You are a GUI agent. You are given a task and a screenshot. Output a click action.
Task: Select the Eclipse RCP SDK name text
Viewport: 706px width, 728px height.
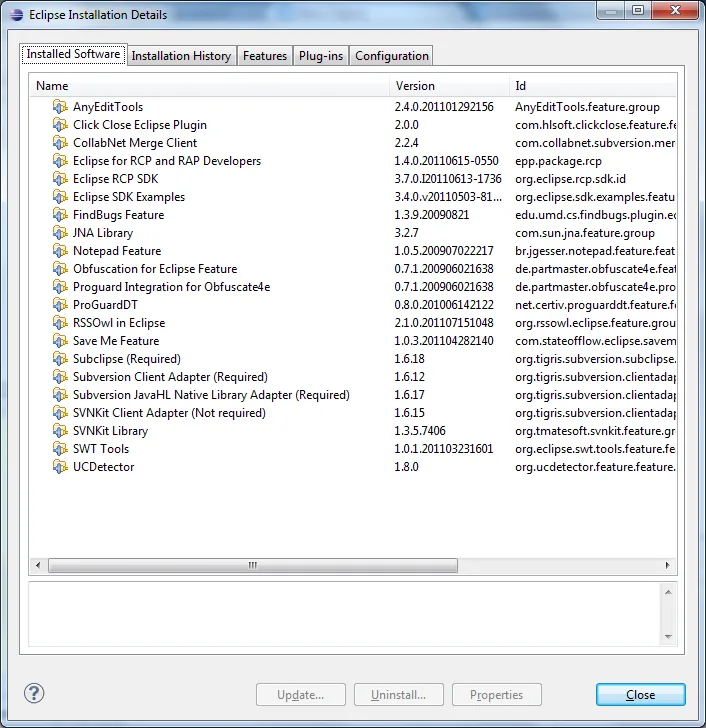pyautogui.click(x=116, y=179)
